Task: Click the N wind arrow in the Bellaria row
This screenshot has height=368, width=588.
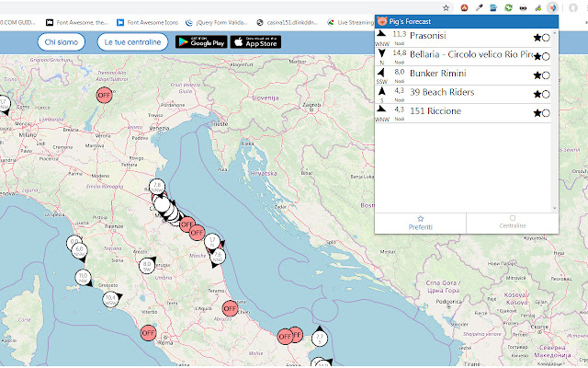Action: [382, 53]
